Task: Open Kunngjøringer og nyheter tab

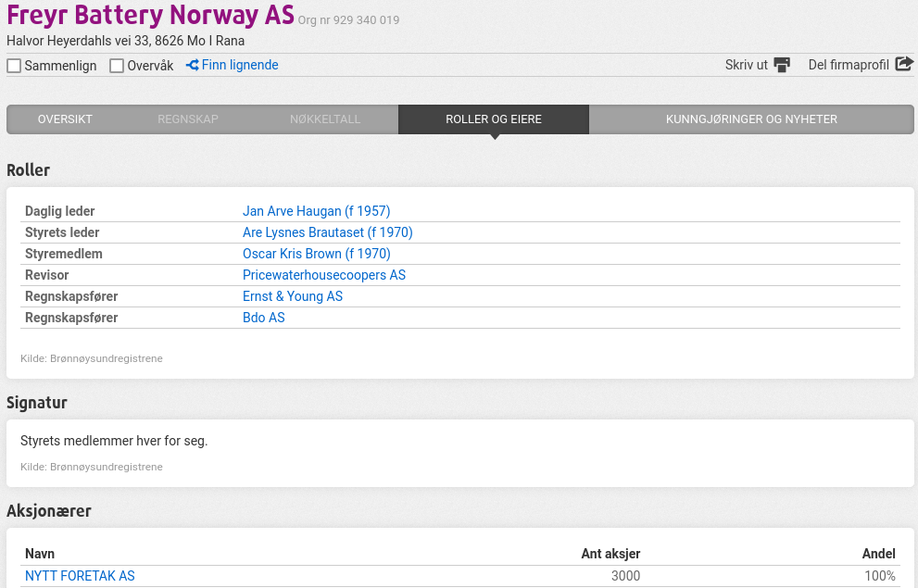Action: tap(751, 119)
